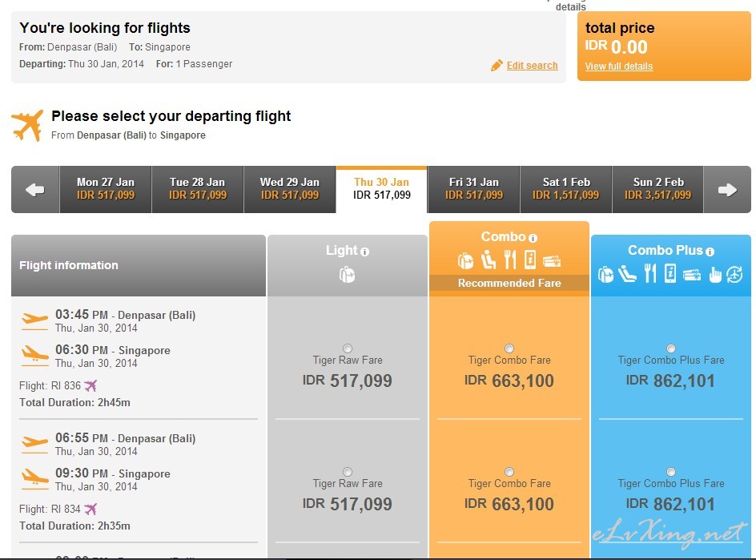Image resolution: width=756 pixels, height=560 pixels.
Task: Click the previous dates left arrow
Action: point(35,190)
